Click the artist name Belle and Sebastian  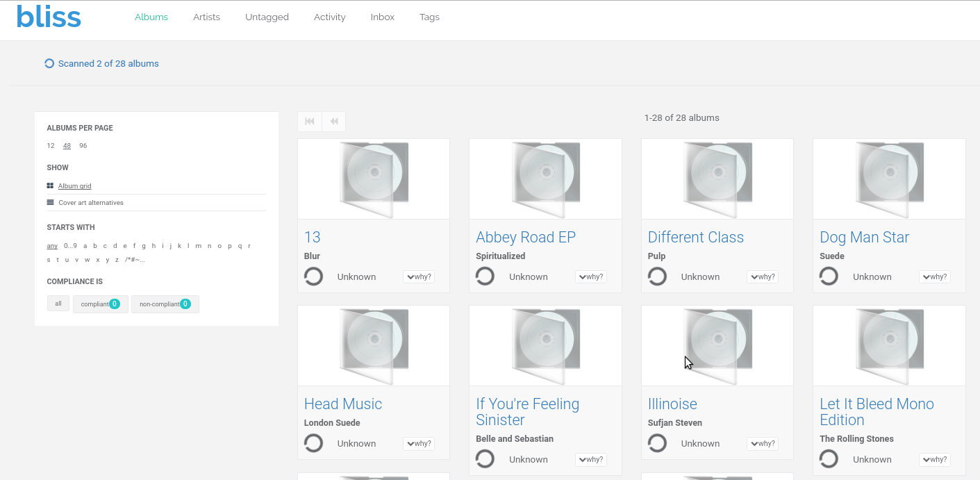click(x=515, y=439)
